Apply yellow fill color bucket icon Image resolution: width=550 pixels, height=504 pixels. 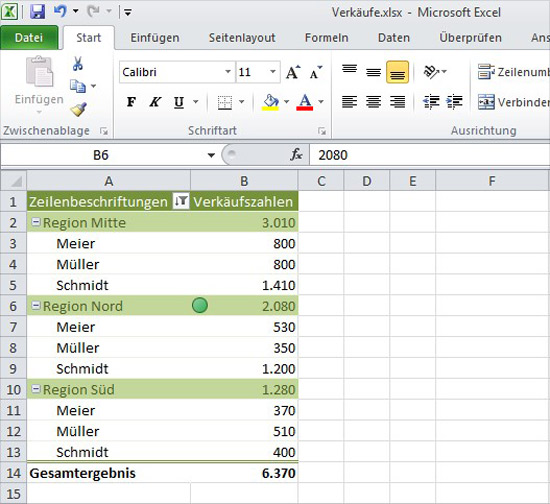270,102
